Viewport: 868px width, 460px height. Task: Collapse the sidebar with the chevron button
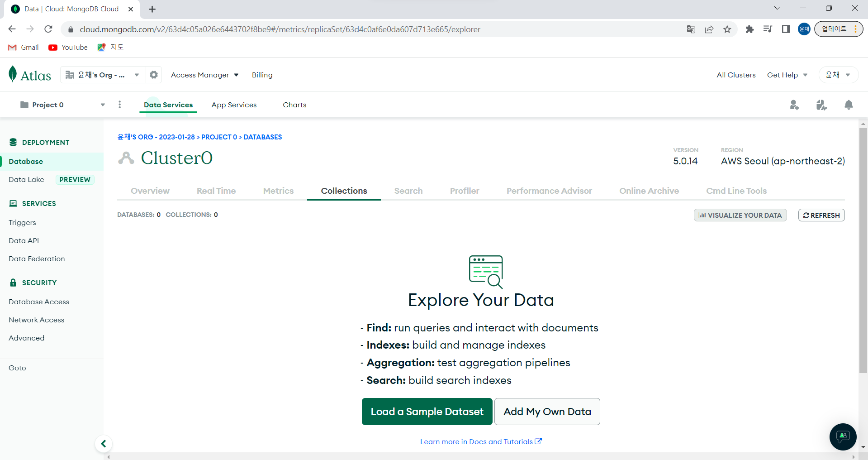pyautogui.click(x=104, y=444)
